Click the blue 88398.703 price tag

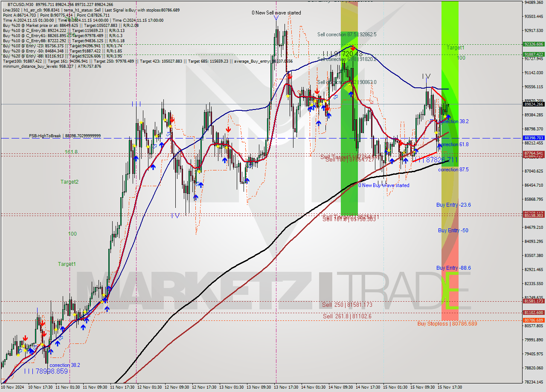tap(534, 138)
